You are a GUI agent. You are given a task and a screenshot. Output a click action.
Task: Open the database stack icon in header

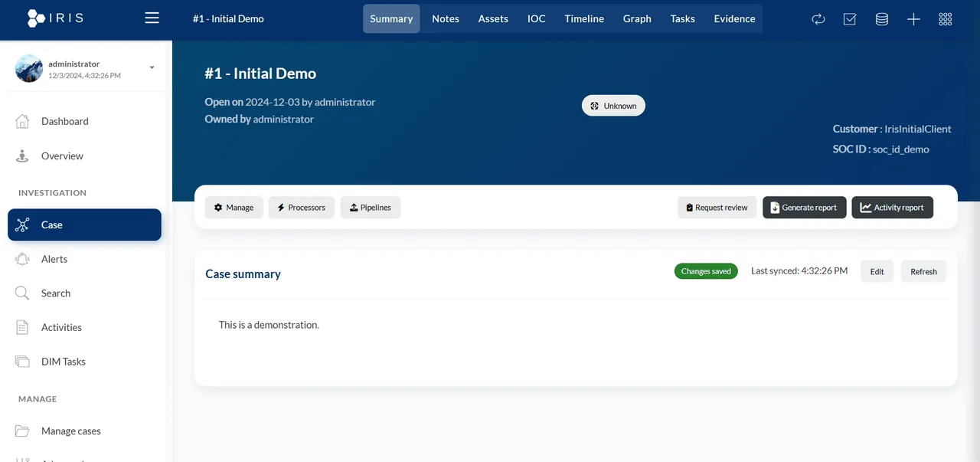point(882,19)
